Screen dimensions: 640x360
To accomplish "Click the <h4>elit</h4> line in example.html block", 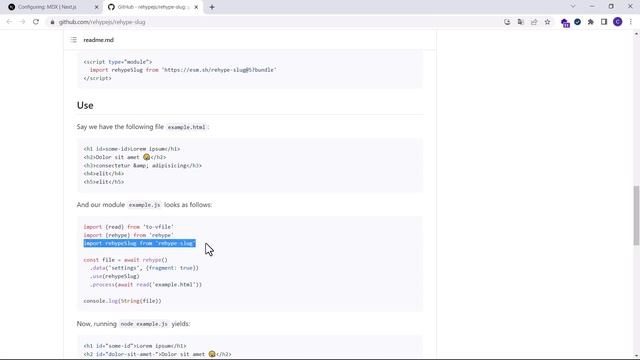I will point(104,173).
